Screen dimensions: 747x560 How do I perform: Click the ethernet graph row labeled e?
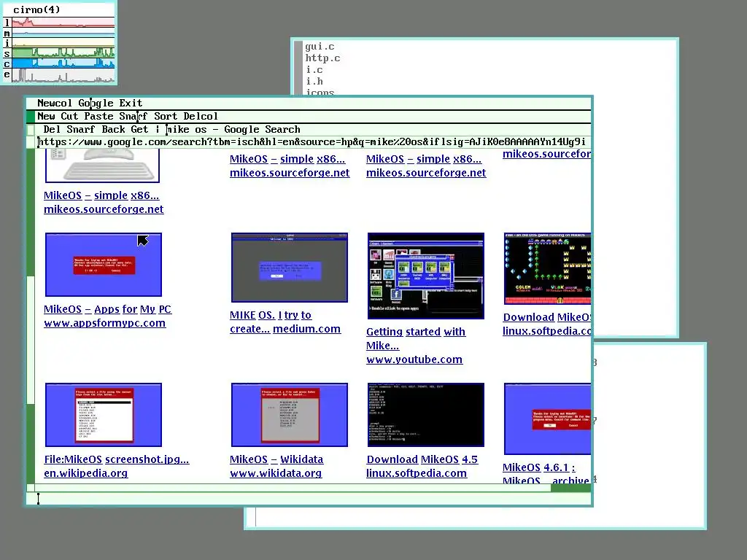59,75
